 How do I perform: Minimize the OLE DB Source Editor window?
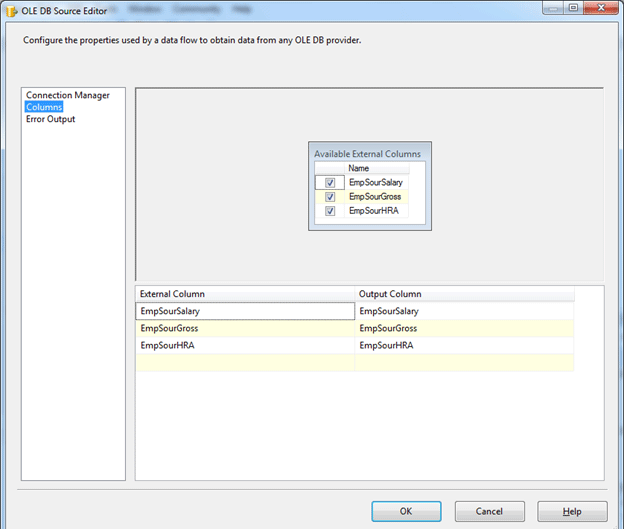click(553, 8)
